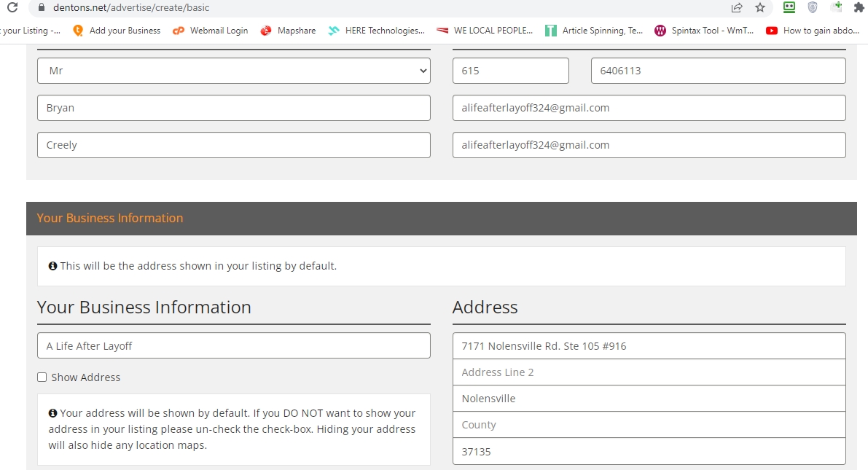868x470 pixels.
Task: Open the Add your Business bookmark
Action: [117, 31]
